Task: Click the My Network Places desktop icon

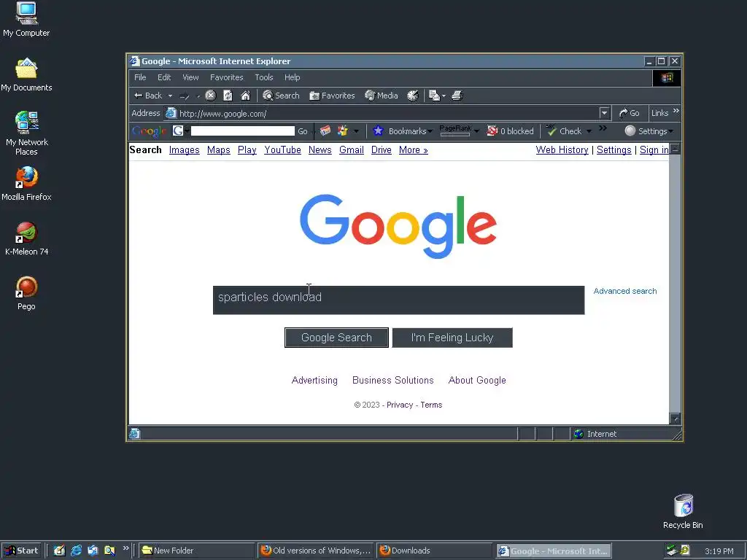Action: tap(27, 133)
